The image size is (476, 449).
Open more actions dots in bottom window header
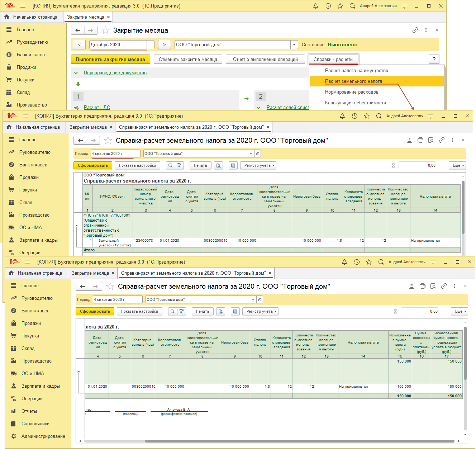(454, 286)
